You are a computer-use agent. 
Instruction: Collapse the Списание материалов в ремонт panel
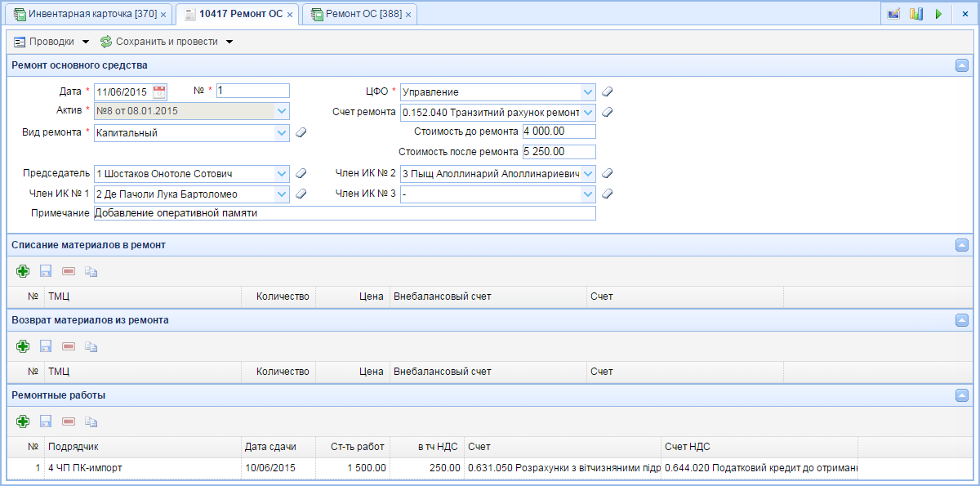[x=962, y=245]
